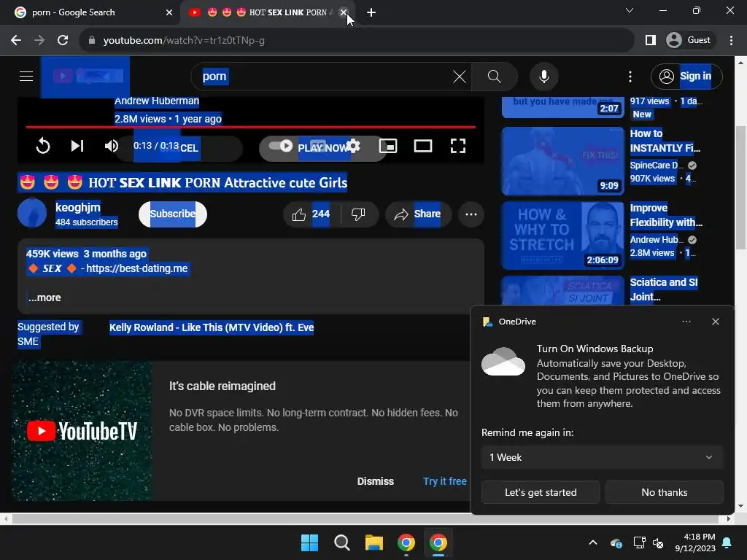Viewport: 747px width, 560px height.
Task: Open Improve Flexibility video title
Action: coord(666,215)
